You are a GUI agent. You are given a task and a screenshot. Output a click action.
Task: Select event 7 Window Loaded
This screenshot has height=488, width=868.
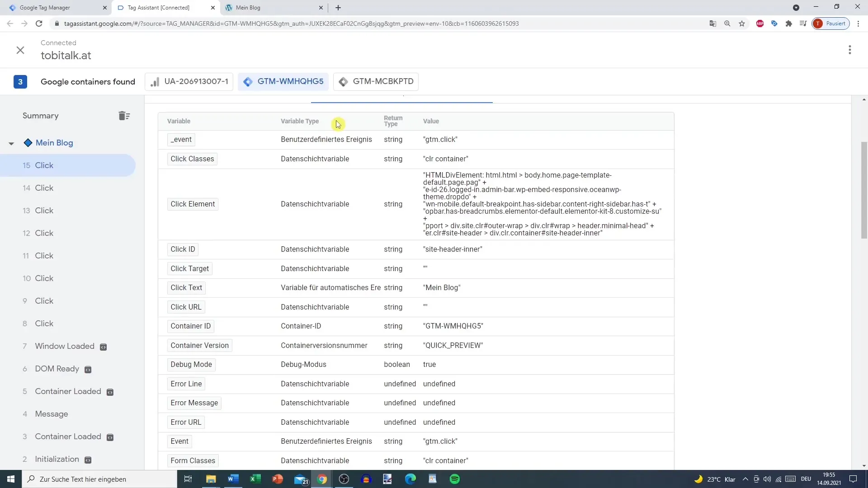point(68,346)
